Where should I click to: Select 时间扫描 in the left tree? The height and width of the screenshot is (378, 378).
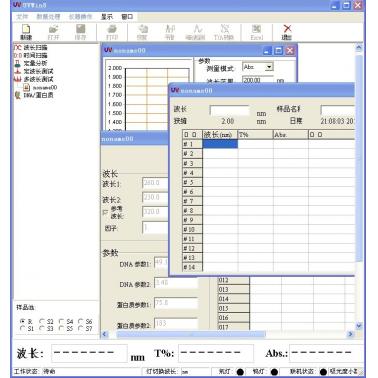tap(35, 55)
